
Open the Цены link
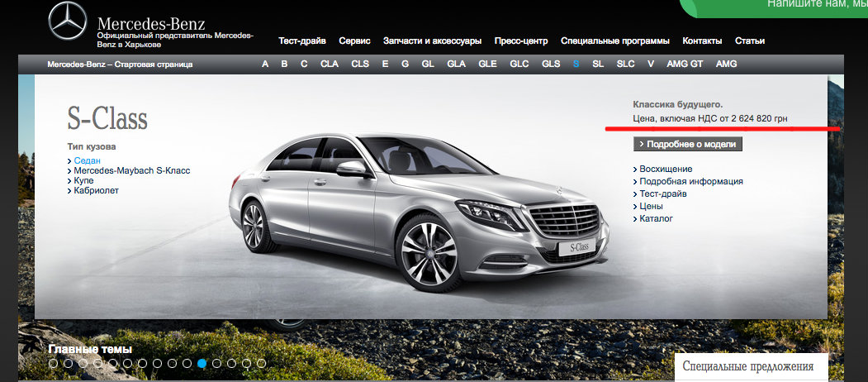[x=651, y=206]
